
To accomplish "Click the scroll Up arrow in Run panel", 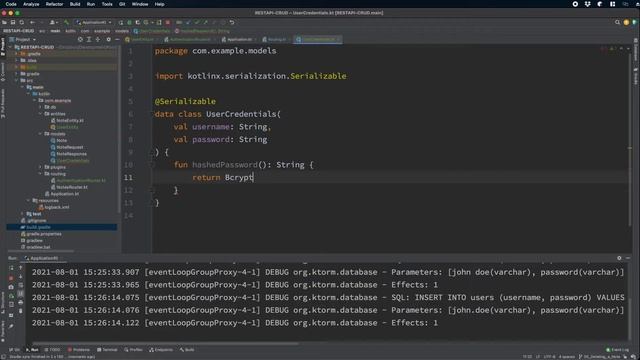I will 21,268.
